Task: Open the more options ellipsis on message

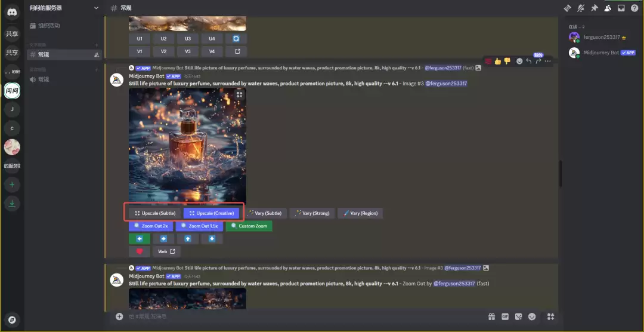Action: [x=547, y=61]
